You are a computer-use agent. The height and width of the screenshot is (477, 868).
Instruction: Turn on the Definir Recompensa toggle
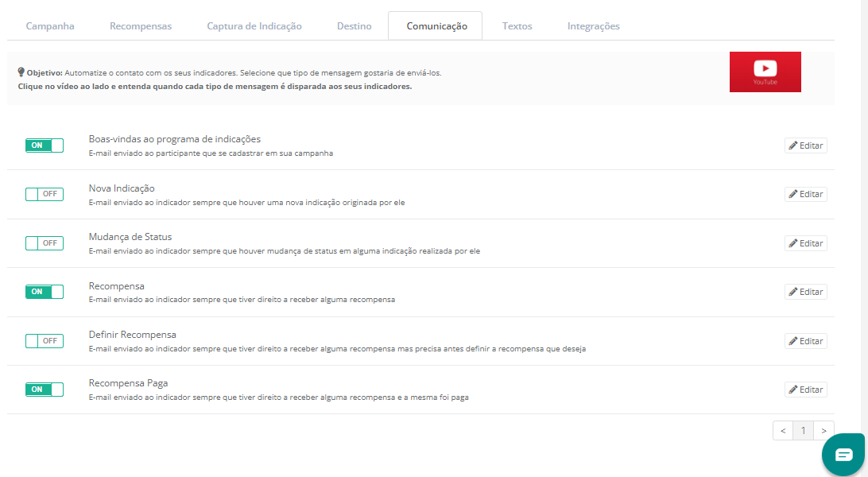pos(45,341)
